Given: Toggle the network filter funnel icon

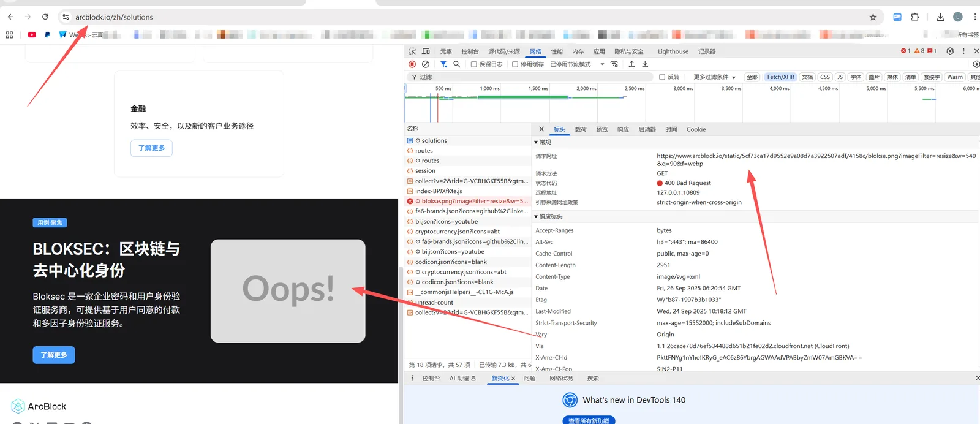Looking at the screenshot, I should pyautogui.click(x=443, y=64).
